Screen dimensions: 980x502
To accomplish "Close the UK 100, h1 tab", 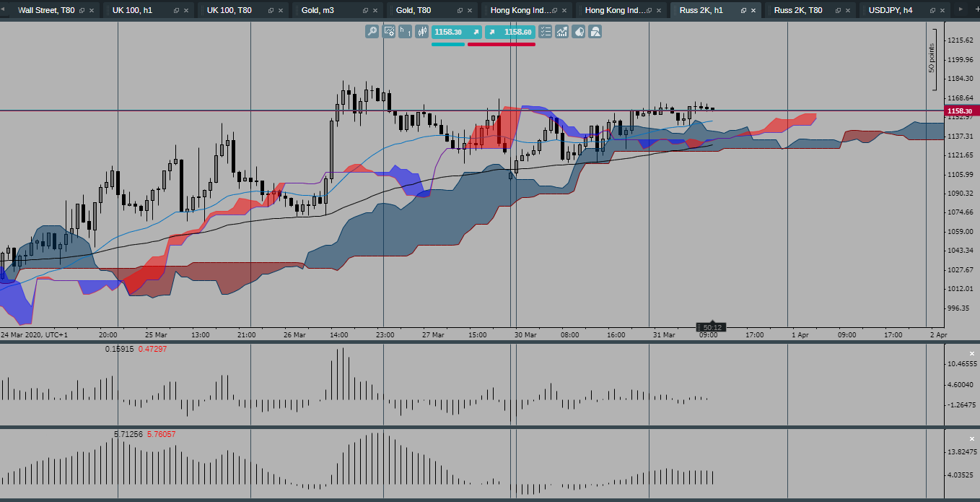I will click(x=187, y=11).
